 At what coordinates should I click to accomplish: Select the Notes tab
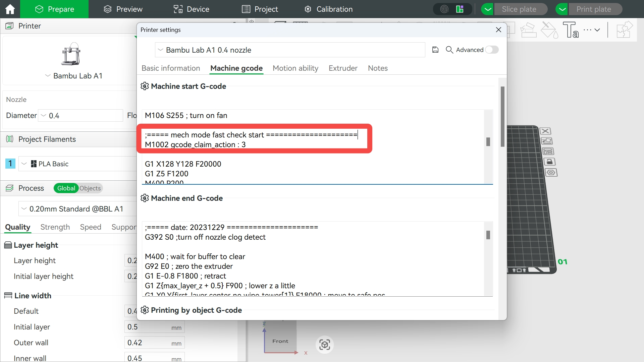coord(378,68)
